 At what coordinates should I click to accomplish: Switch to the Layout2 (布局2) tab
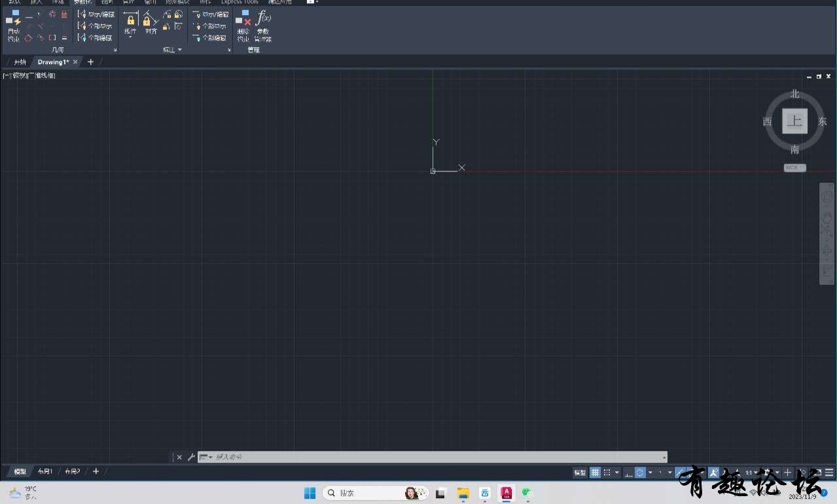72,471
